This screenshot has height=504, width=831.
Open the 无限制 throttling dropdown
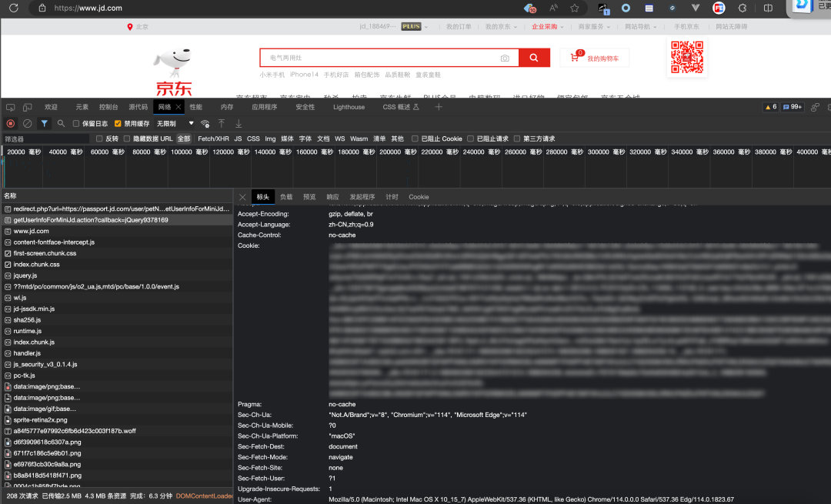click(x=175, y=123)
